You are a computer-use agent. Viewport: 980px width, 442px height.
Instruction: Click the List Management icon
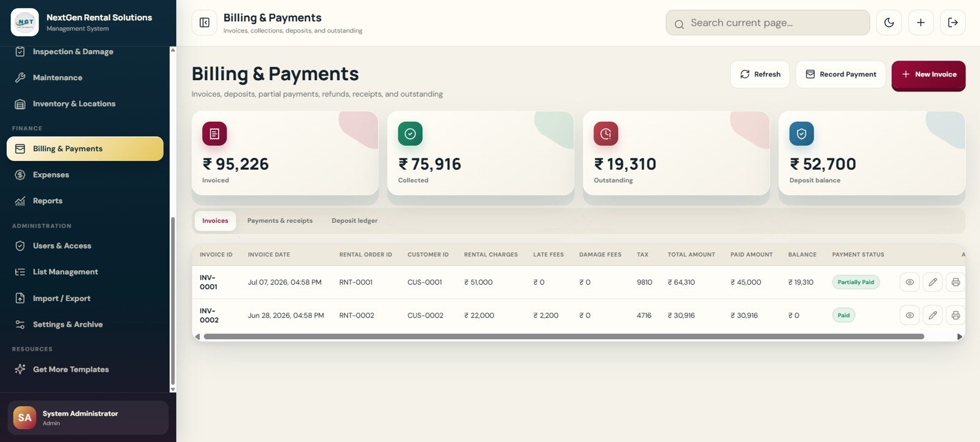[x=20, y=272]
